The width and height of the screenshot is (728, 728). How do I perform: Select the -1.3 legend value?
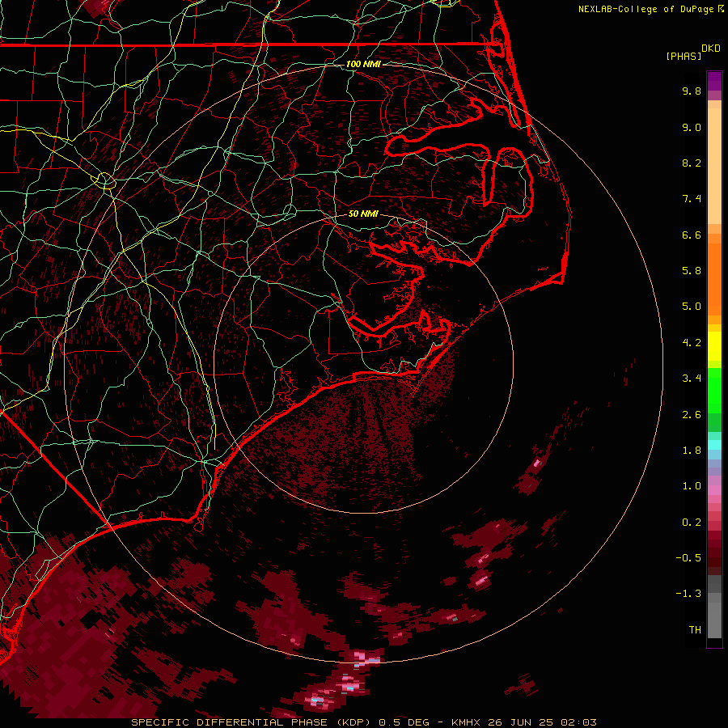pos(688,594)
